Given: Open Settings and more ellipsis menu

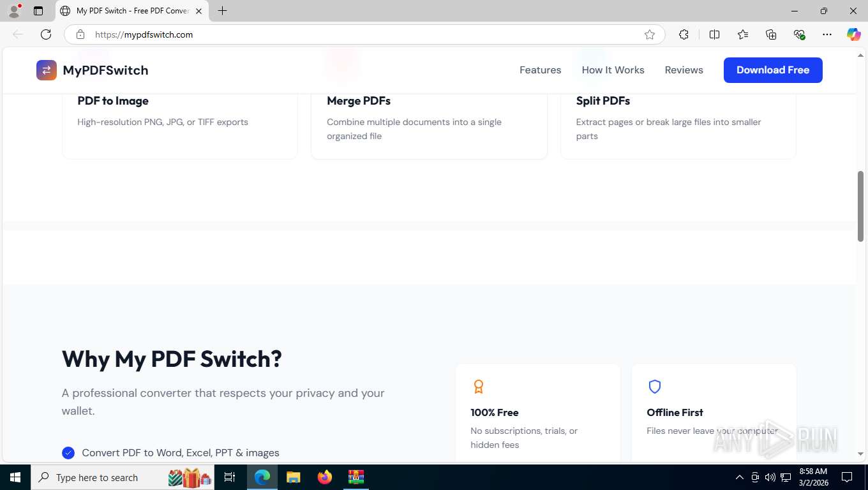Looking at the screenshot, I should (827, 34).
